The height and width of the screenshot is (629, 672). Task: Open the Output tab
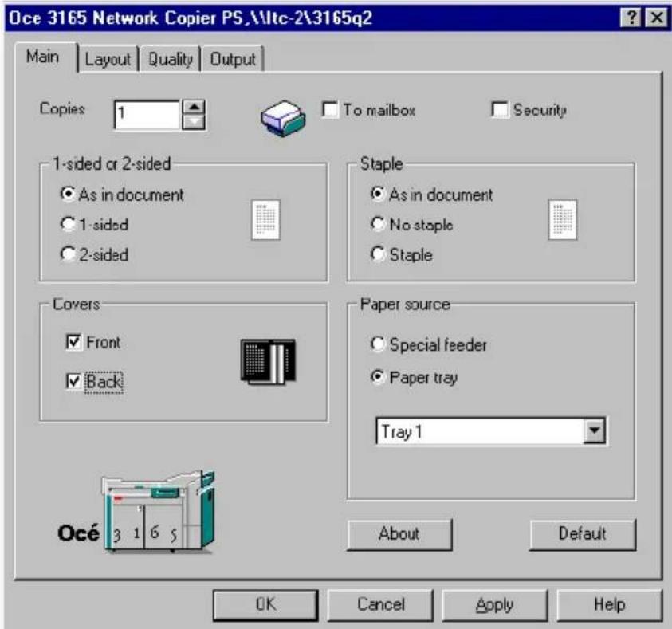(233, 59)
